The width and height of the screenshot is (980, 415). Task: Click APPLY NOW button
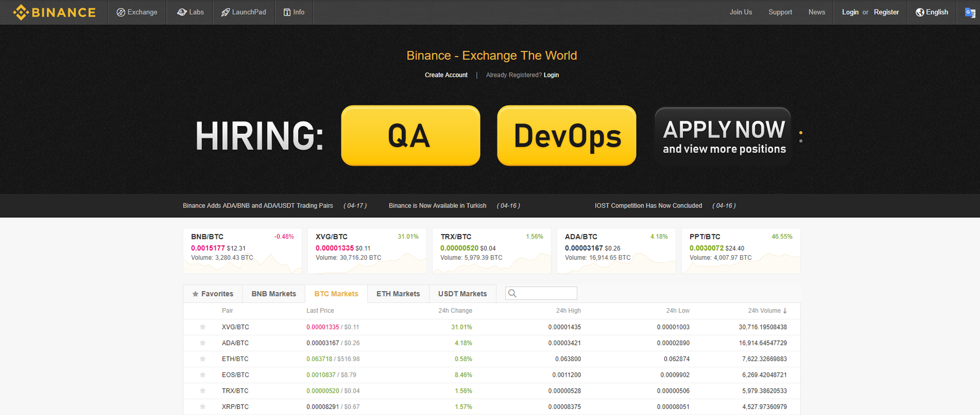[723, 136]
